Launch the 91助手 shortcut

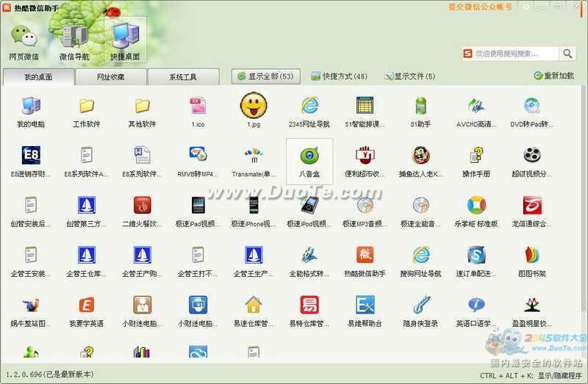420,112
